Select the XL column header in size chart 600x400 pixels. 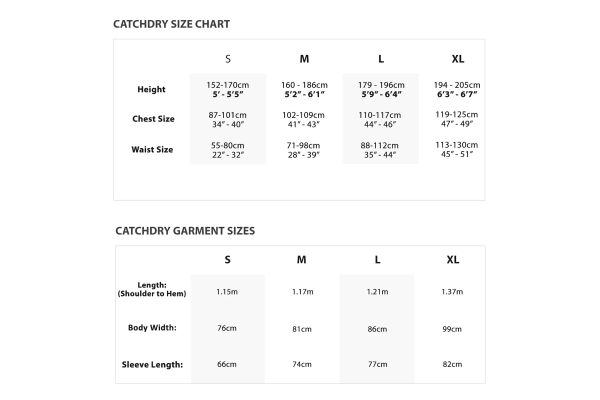457,59
